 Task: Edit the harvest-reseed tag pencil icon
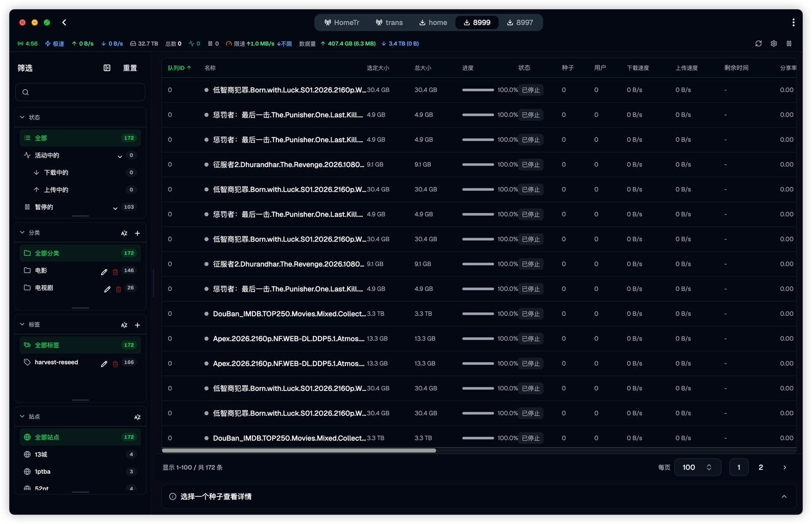tap(104, 364)
